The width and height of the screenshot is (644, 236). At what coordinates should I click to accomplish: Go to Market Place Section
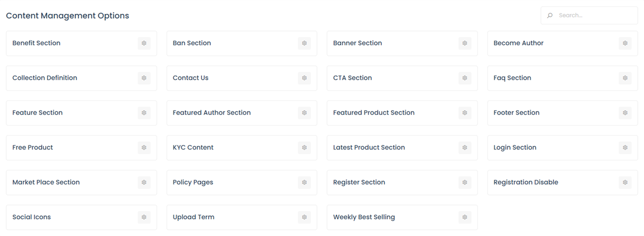pyautogui.click(x=46, y=182)
